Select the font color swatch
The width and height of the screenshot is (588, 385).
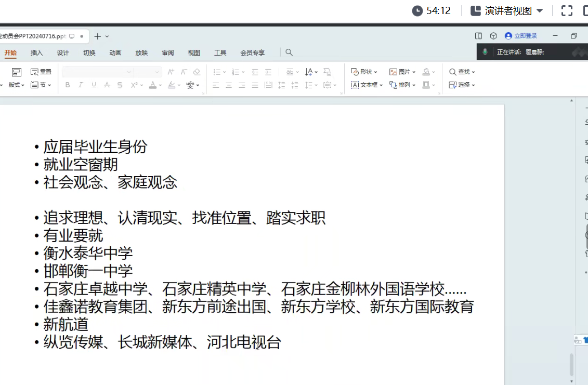(x=153, y=85)
